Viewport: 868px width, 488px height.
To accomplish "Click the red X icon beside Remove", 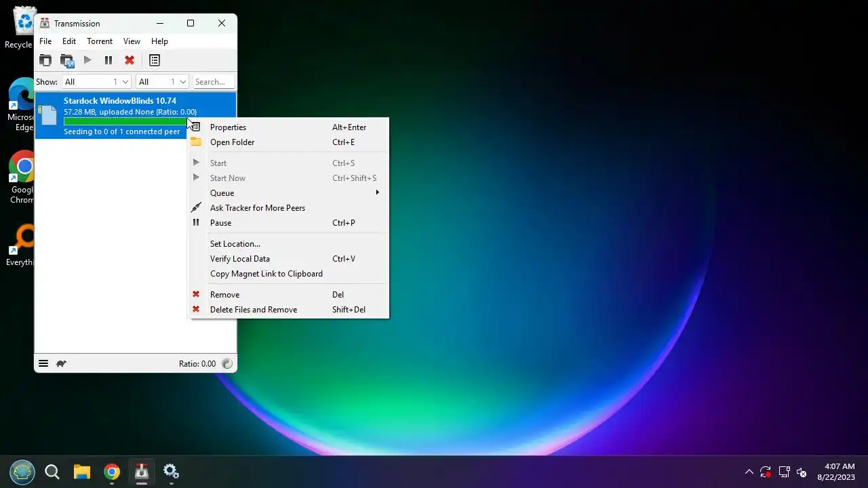I will (196, 294).
